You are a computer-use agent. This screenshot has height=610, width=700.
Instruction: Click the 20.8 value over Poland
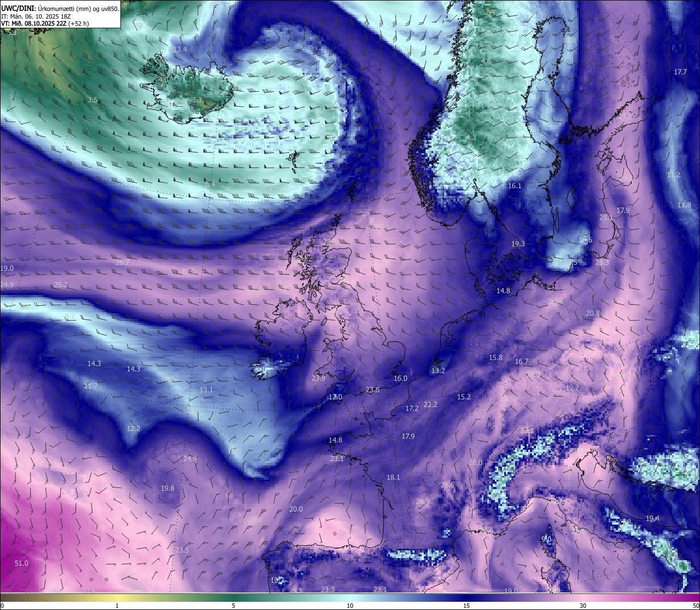tap(593, 313)
